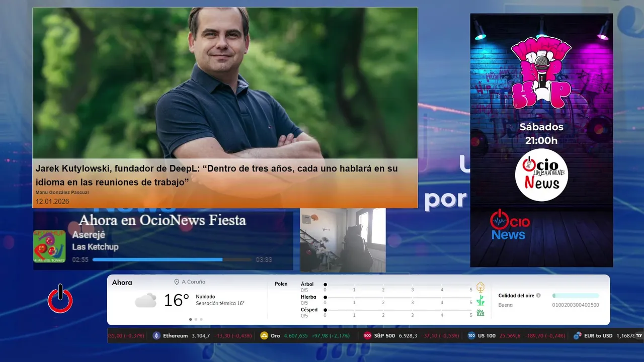Viewport: 644px width, 362px height.
Task: Open the Jarek Kutylowski DeepL headline article
Action: point(216,175)
